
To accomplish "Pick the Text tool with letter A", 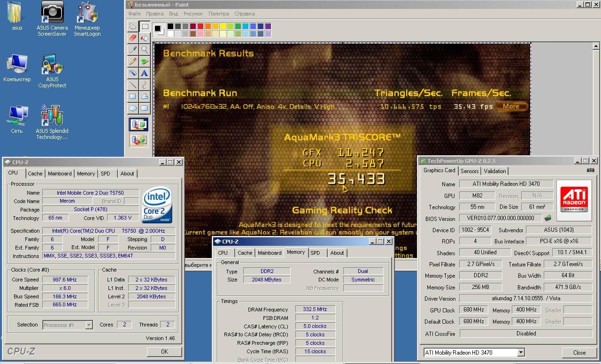I will (x=145, y=73).
